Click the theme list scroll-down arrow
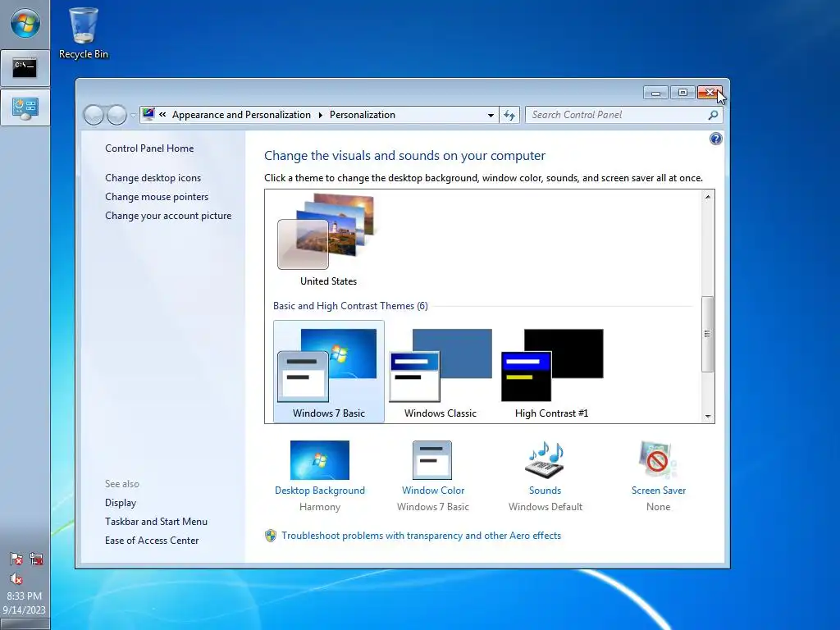This screenshot has width=840, height=630. pyautogui.click(x=708, y=416)
